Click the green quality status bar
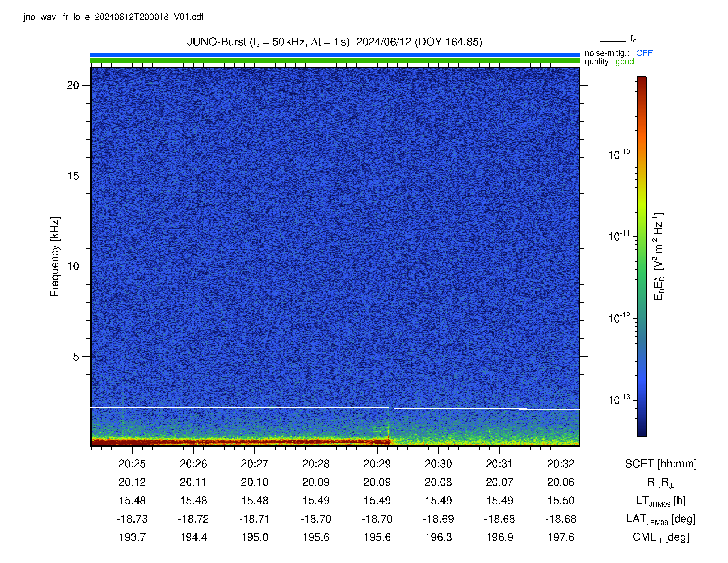Screen dimensions: 728x563 point(335,60)
